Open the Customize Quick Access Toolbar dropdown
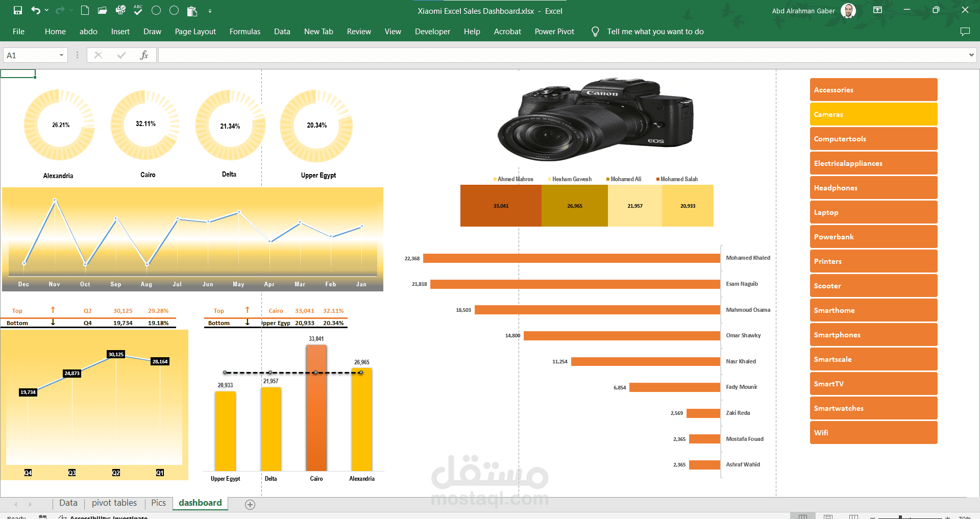Image resolution: width=980 pixels, height=519 pixels. [210, 11]
